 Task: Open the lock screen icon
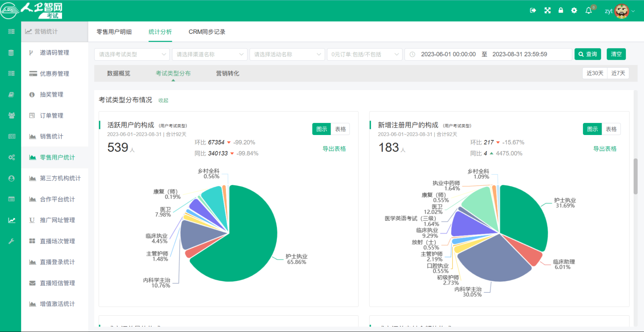click(x=560, y=10)
